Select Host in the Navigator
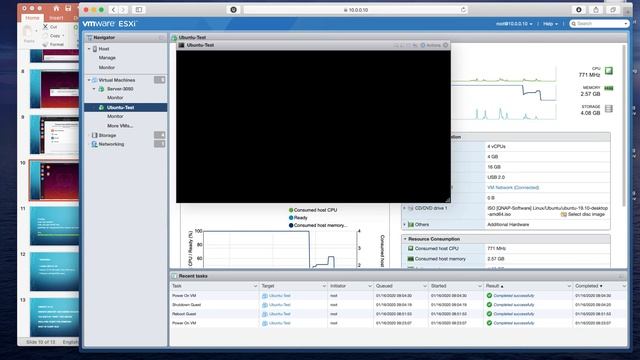Screen dimensions: 640x360 (104, 49)
